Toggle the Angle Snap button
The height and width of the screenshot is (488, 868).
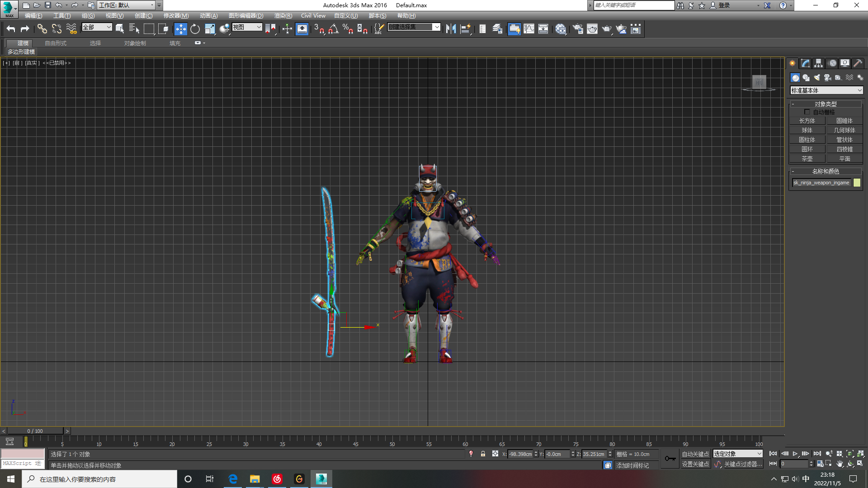pyautogui.click(x=334, y=29)
